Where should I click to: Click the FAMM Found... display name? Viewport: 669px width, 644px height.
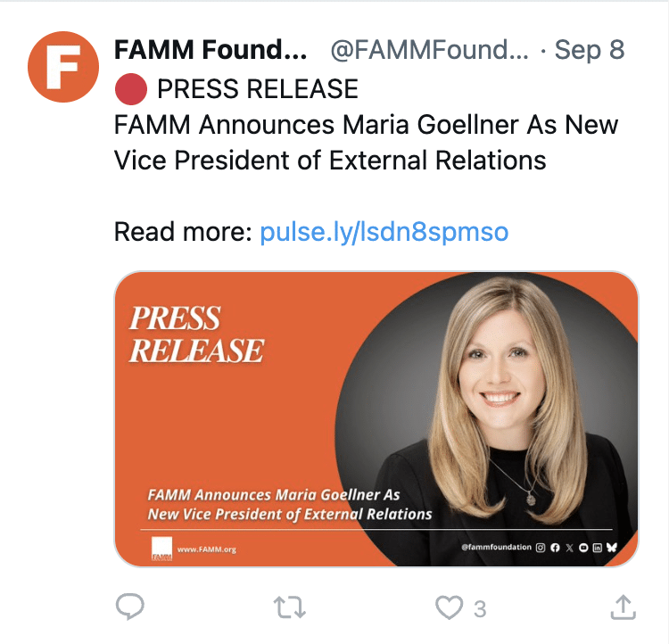coord(211,50)
